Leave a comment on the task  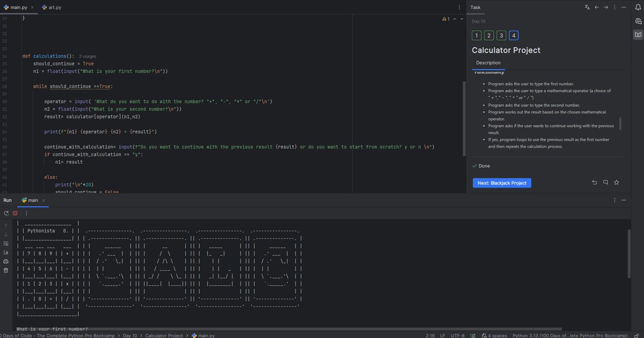click(x=605, y=182)
